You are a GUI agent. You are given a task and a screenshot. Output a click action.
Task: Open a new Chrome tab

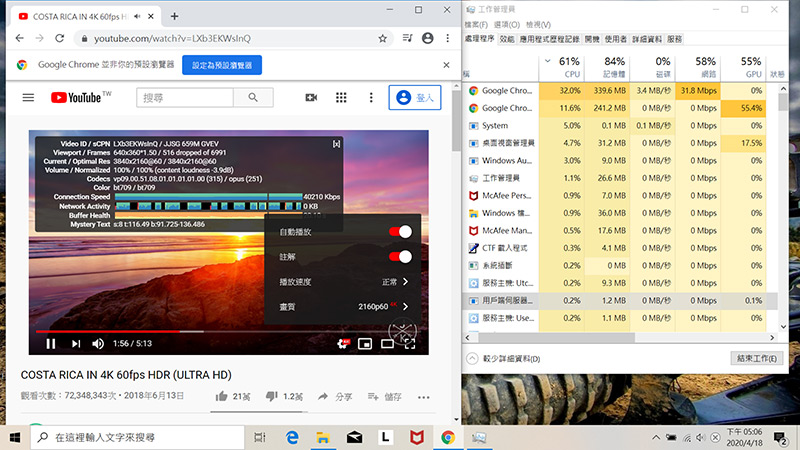pos(174,16)
